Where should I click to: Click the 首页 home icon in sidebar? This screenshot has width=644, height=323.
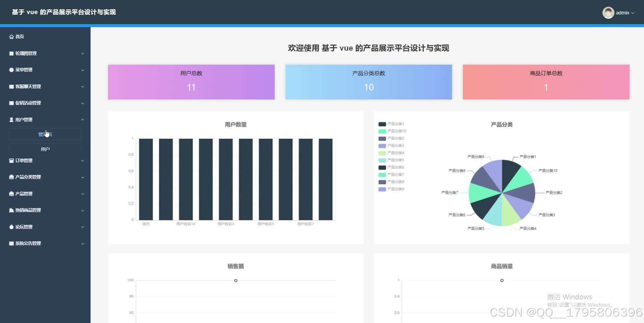[11, 37]
